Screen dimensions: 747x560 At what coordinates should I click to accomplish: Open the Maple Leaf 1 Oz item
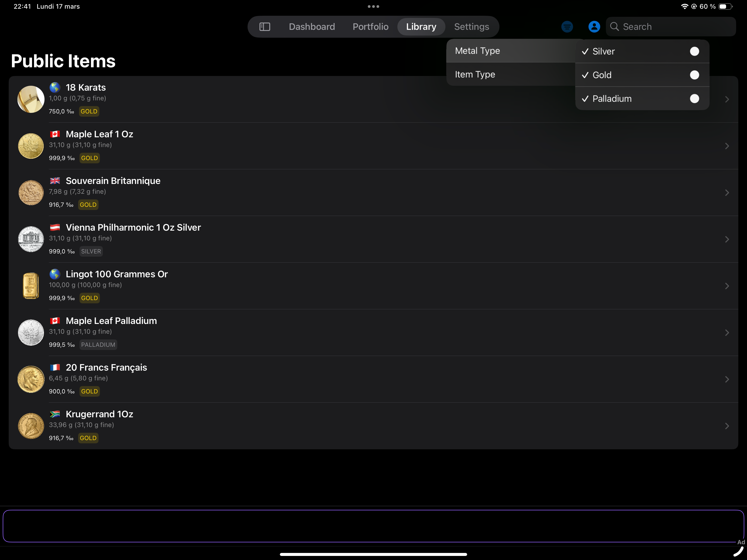[x=373, y=146]
